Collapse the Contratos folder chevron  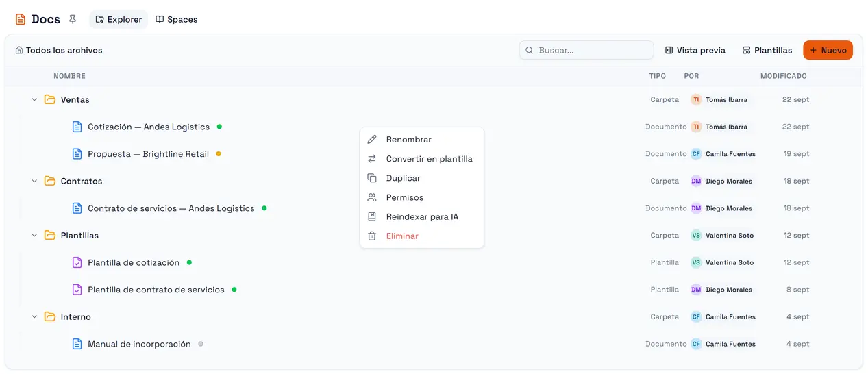pos(34,181)
